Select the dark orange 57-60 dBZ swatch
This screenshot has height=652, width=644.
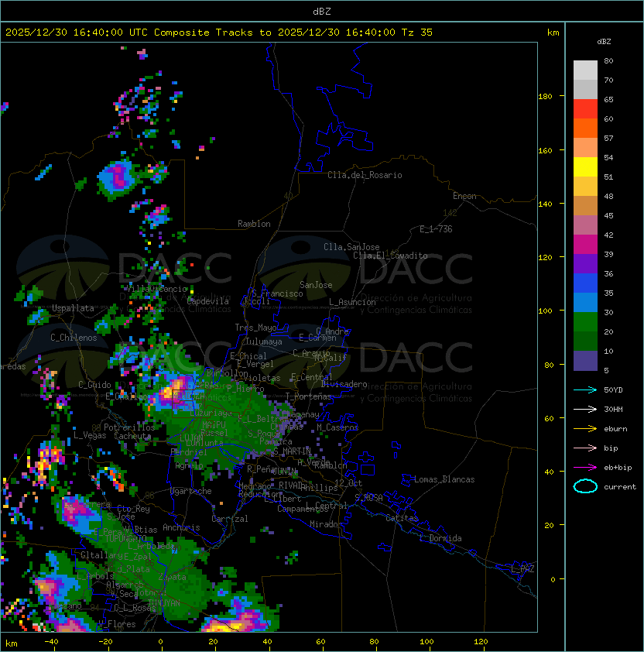pos(585,129)
